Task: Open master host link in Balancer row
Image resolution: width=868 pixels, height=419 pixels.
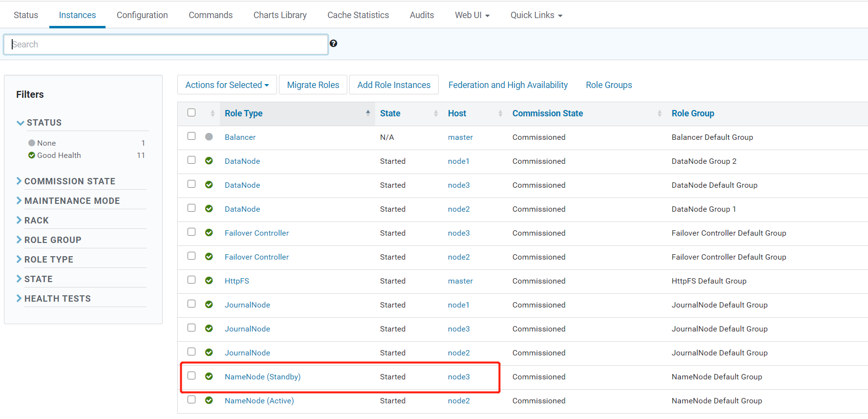Action: tap(460, 137)
